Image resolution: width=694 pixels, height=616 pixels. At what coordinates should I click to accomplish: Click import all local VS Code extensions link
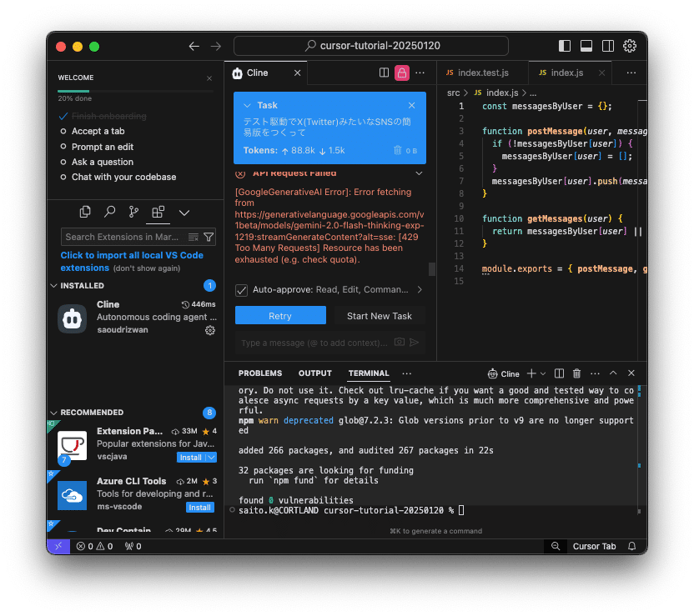click(132, 262)
